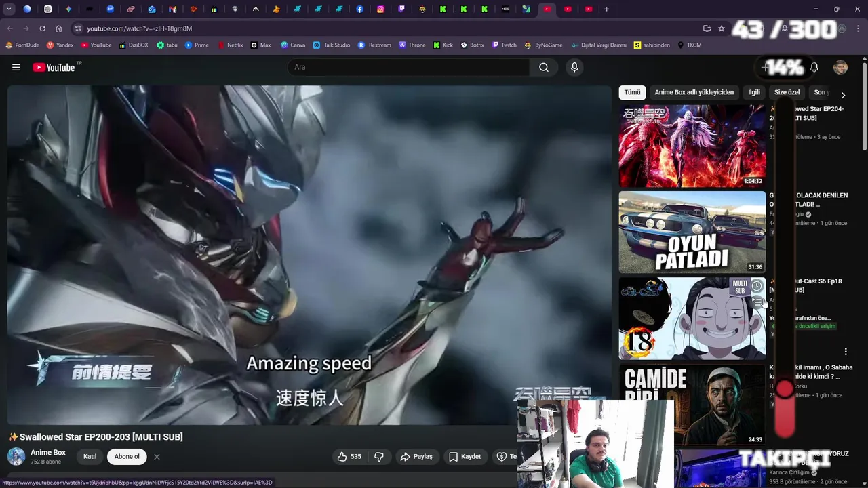Open the ByNoGame bookmark
This screenshot has height=488, width=868.
(543, 45)
